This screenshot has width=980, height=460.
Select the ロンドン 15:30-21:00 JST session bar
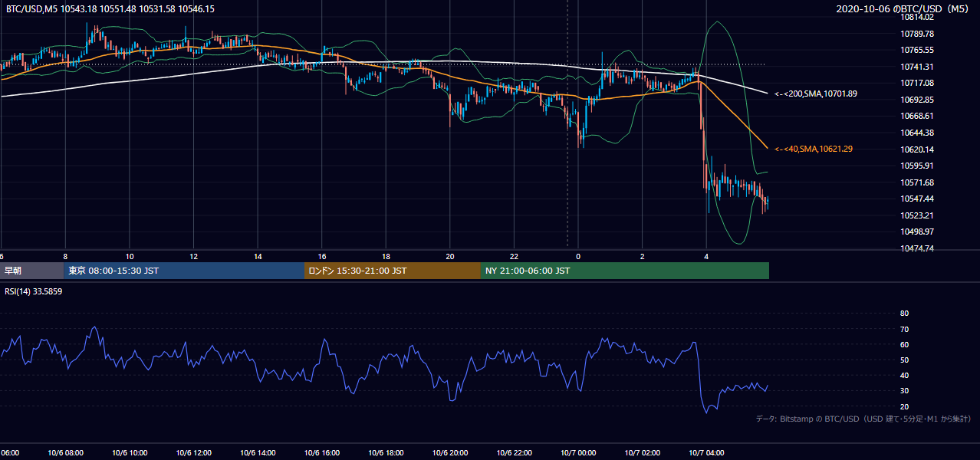(x=393, y=271)
